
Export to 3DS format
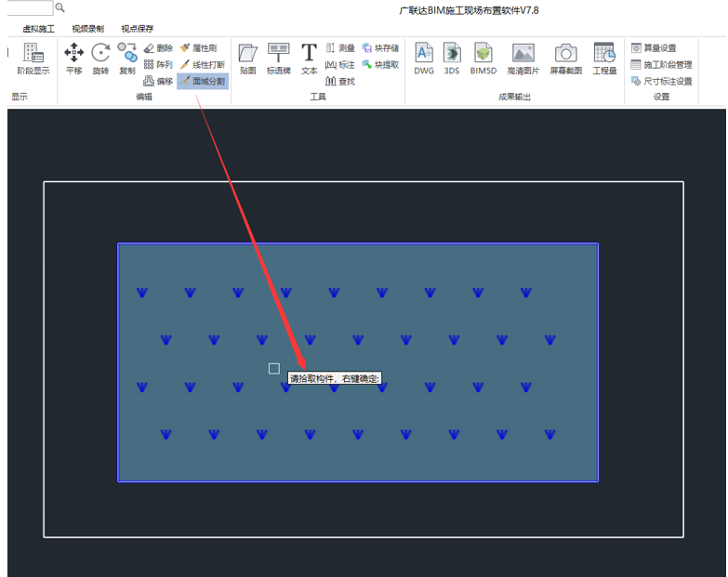point(452,59)
